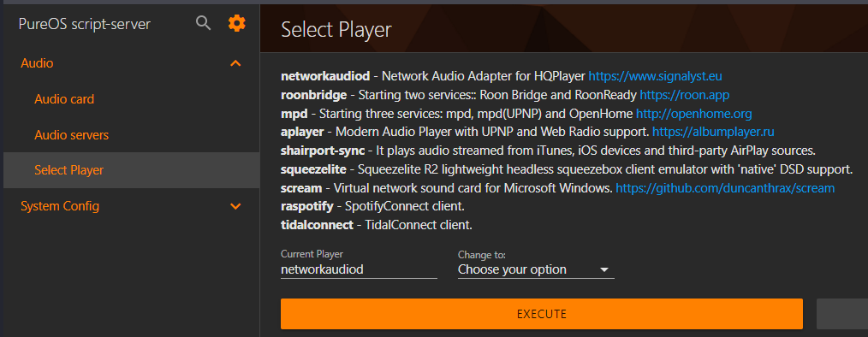Click the orange EXECUTE button
Viewport: 868px width, 337px height.
coord(541,314)
